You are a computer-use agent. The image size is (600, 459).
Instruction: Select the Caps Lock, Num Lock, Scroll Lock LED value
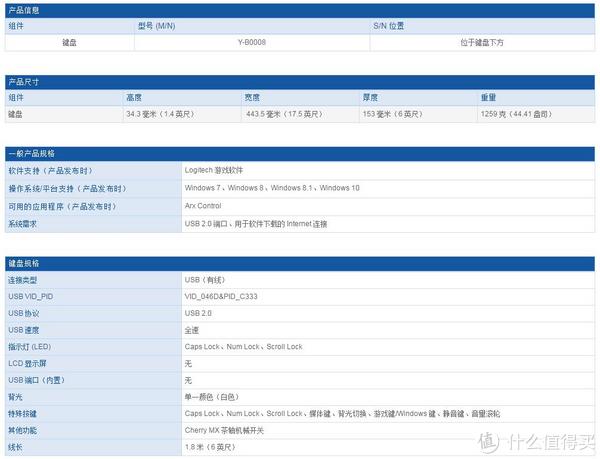point(243,347)
